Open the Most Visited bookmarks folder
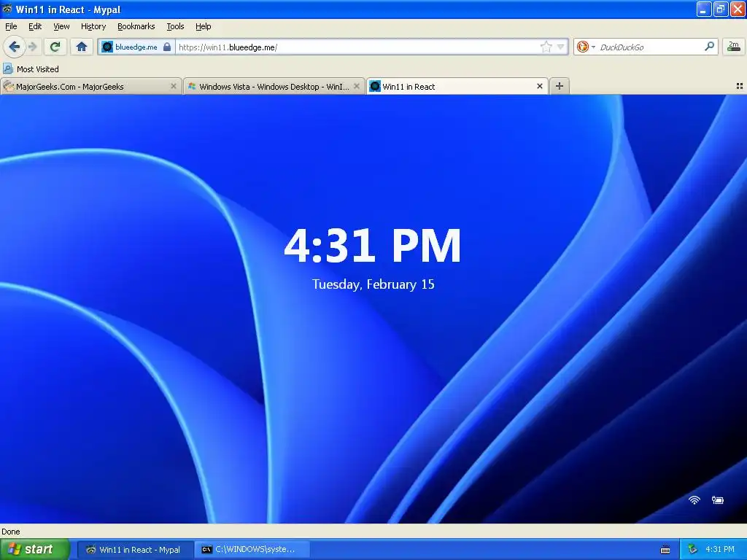The image size is (747, 560). [x=31, y=69]
